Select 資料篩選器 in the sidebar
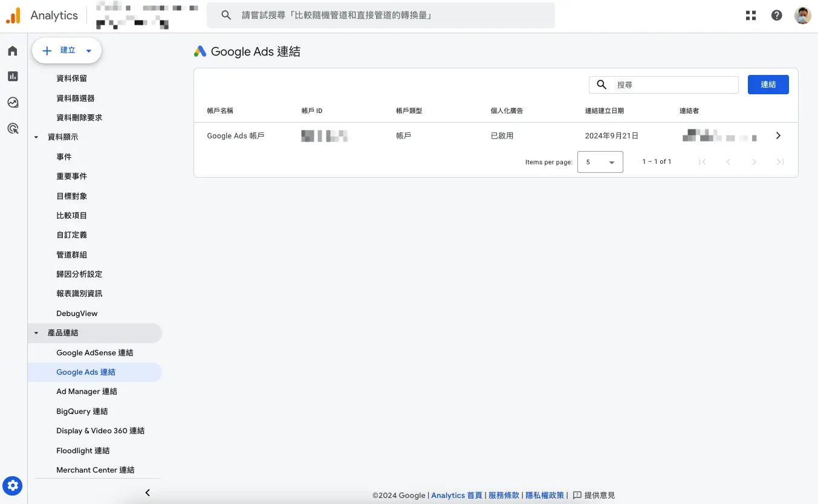 coord(76,98)
